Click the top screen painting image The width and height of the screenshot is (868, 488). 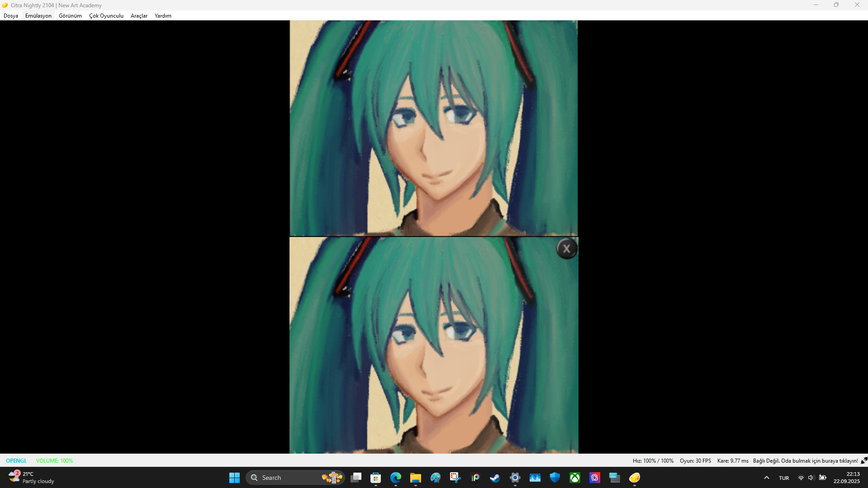[433, 128]
